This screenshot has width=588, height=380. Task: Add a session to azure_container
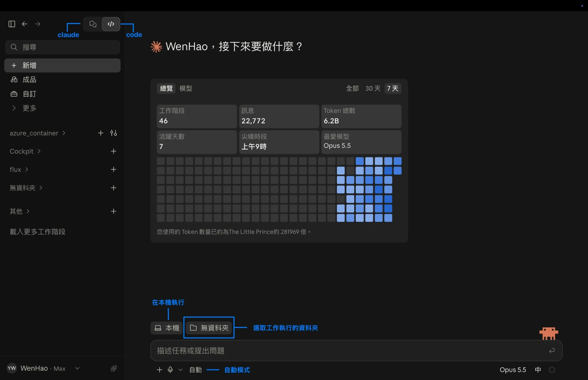pyautogui.click(x=101, y=133)
